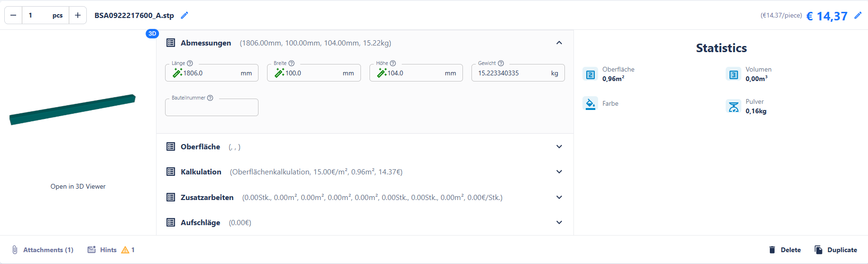Click the Farbe paint bucket icon

(590, 103)
